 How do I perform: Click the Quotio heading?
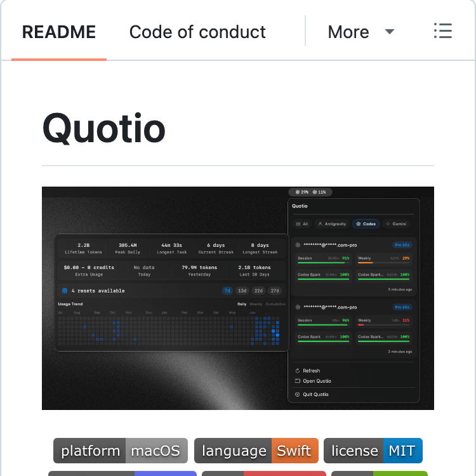[104, 128]
